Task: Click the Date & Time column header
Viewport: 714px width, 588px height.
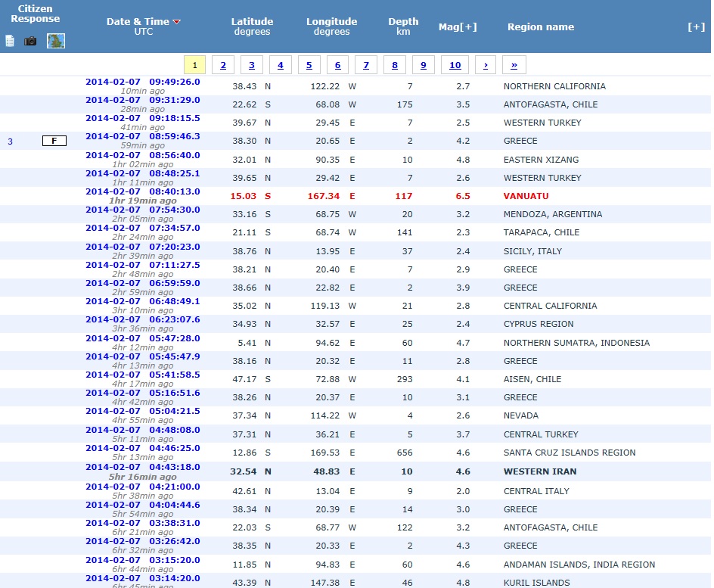Action: 138,21
